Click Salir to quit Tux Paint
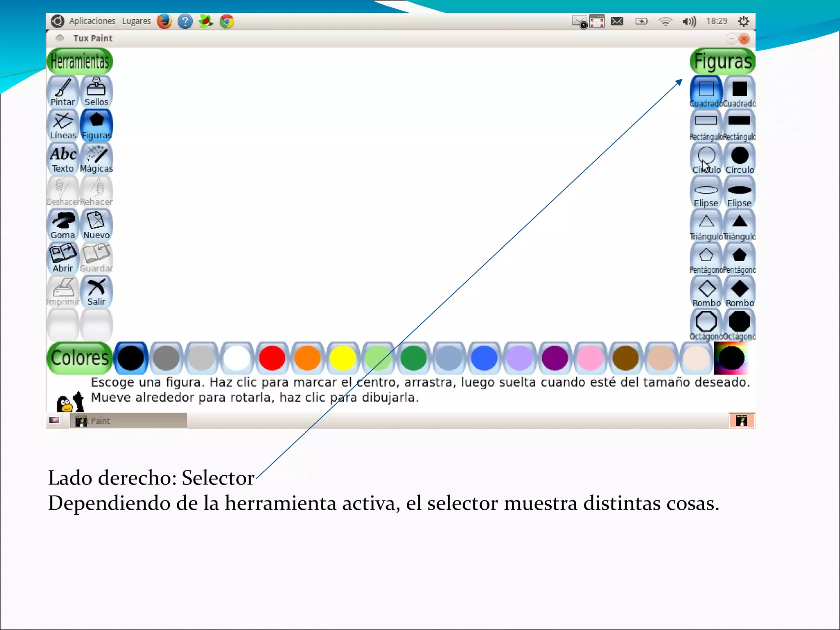Screen dimensions: 840x630 click(96, 292)
